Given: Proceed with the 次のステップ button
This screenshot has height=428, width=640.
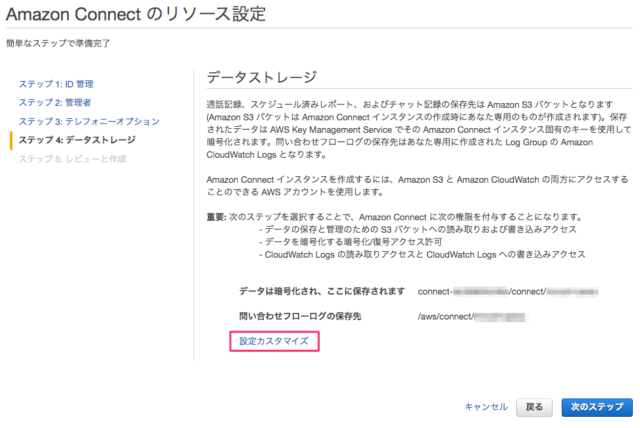Looking at the screenshot, I should pyautogui.click(x=597, y=407).
